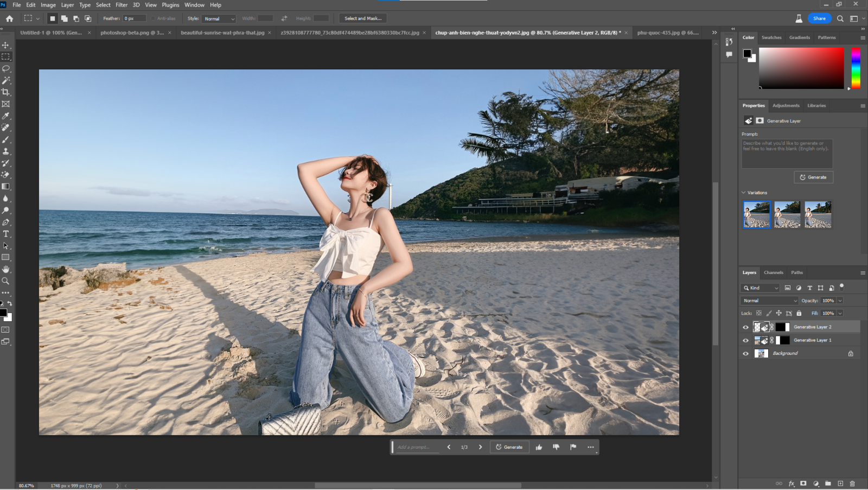This screenshot has width=868, height=490.
Task: Swap foreground and background colors arrow
Action: click(10, 304)
